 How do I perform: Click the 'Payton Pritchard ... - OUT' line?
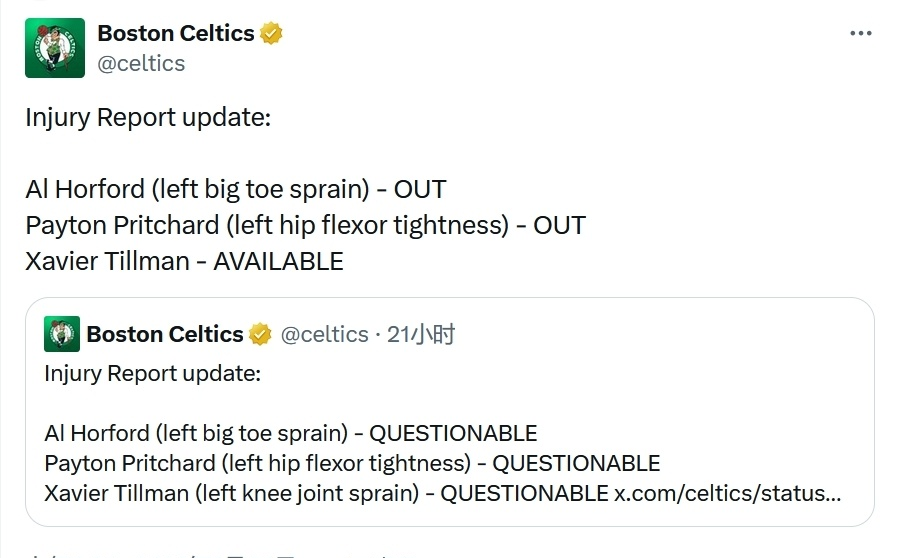pos(305,225)
